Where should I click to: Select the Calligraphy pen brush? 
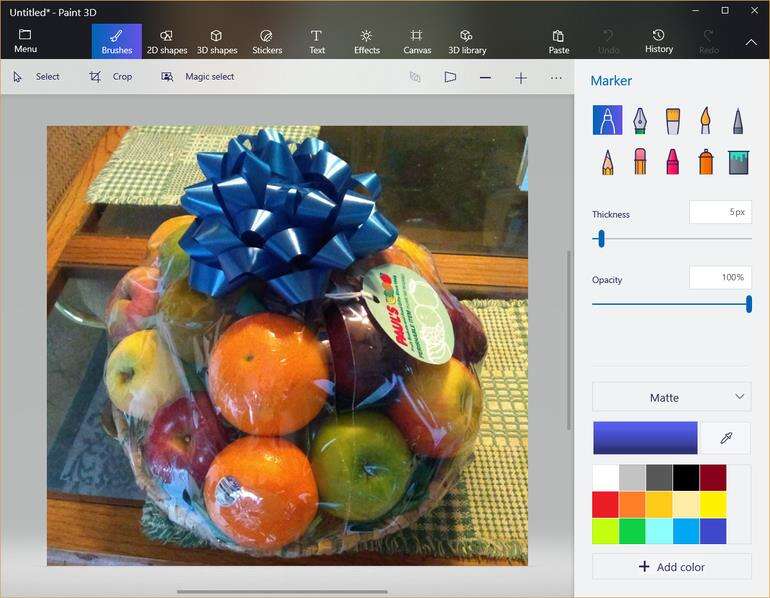(639, 120)
